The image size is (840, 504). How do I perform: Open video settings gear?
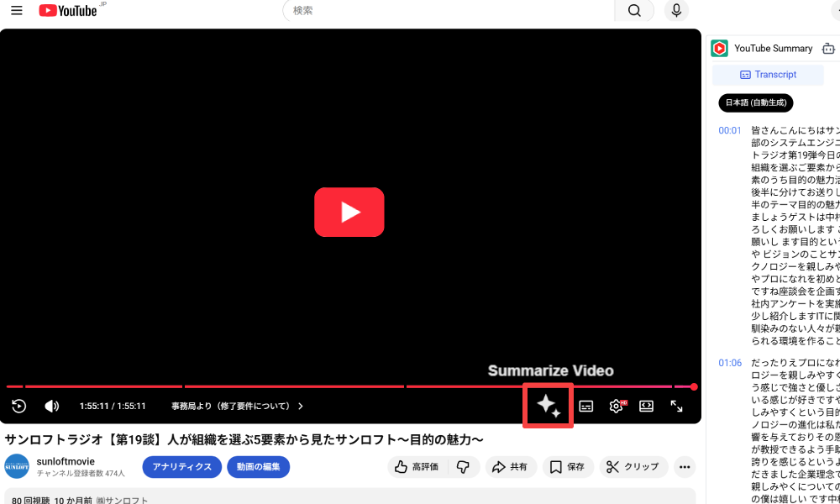[616, 406]
